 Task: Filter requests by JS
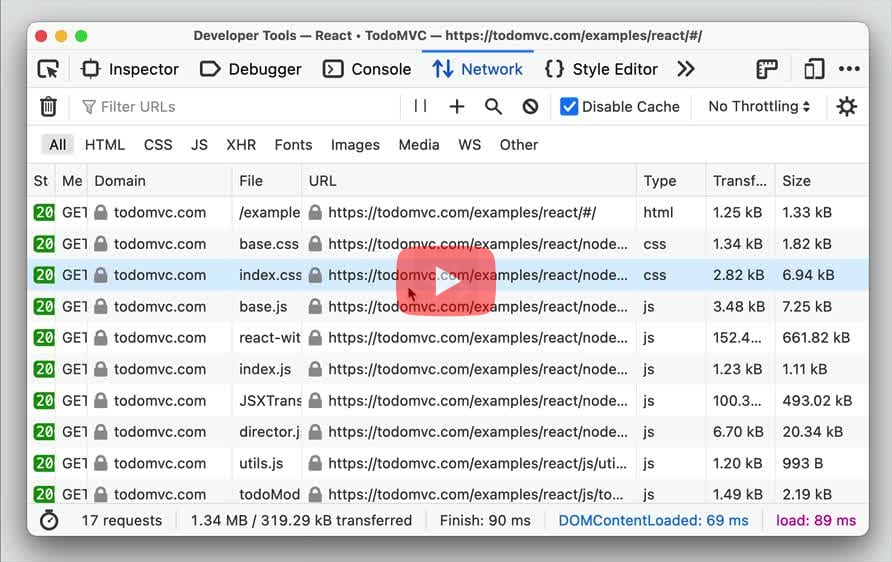tap(199, 144)
